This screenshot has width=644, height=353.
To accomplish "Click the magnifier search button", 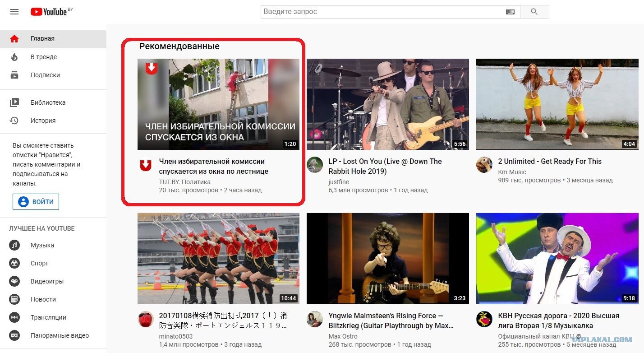I will click(534, 12).
